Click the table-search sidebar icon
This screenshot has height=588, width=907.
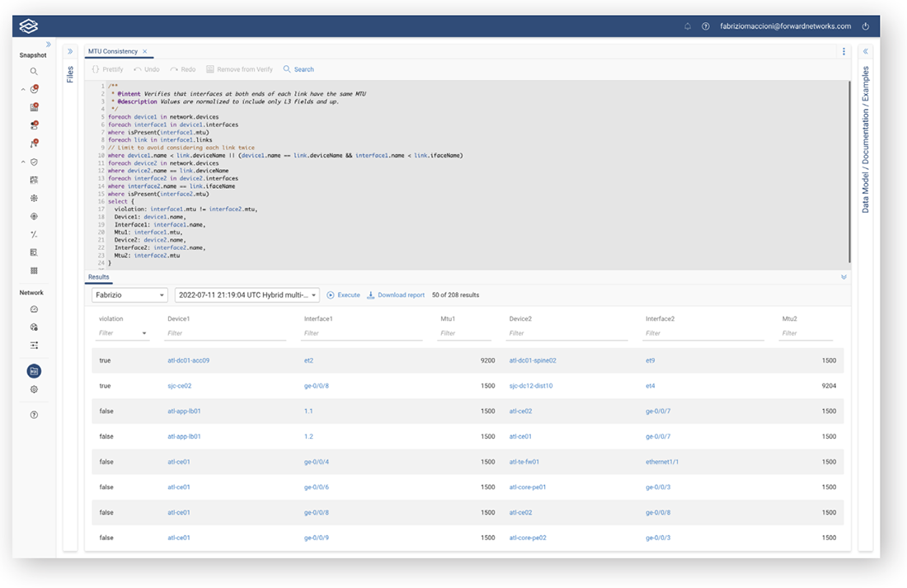[34, 252]
